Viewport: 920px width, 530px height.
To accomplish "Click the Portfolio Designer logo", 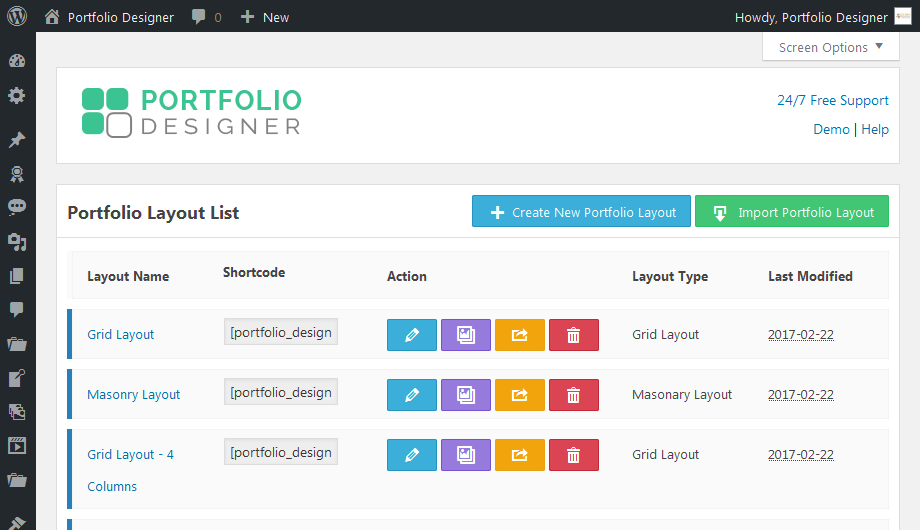I will [192, 113].
